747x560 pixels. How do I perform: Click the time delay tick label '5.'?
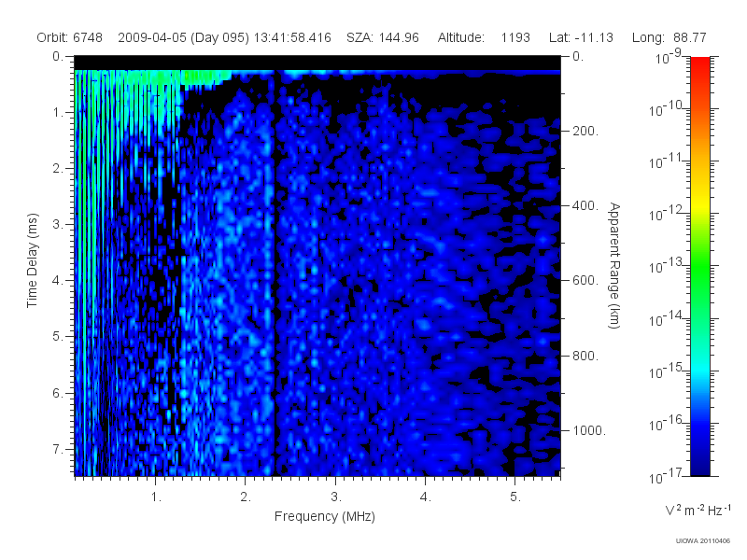point(57,337)
